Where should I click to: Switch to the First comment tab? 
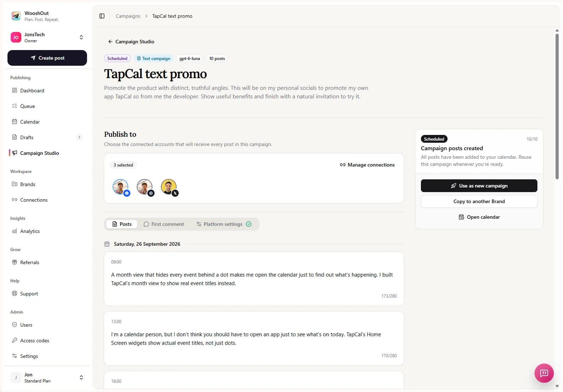(164, 224)
